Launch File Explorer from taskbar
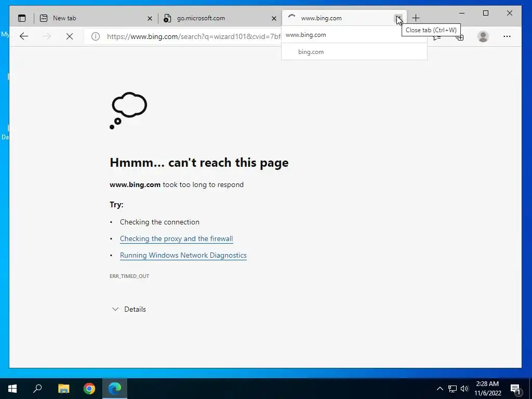The width and height of the screenshot is (532, 399). pyautogui.click(x=63, y=389)
